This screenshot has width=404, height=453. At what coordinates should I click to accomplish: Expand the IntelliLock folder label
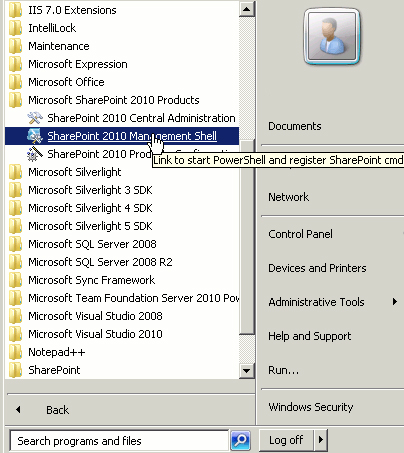click(x=52, y=28)
